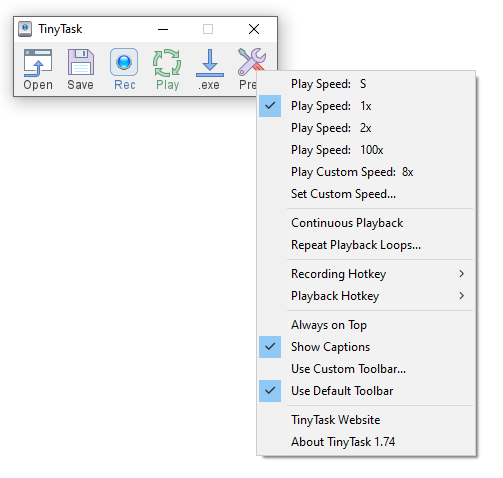Open the TinyTask Website link

[x=366, y=420]
